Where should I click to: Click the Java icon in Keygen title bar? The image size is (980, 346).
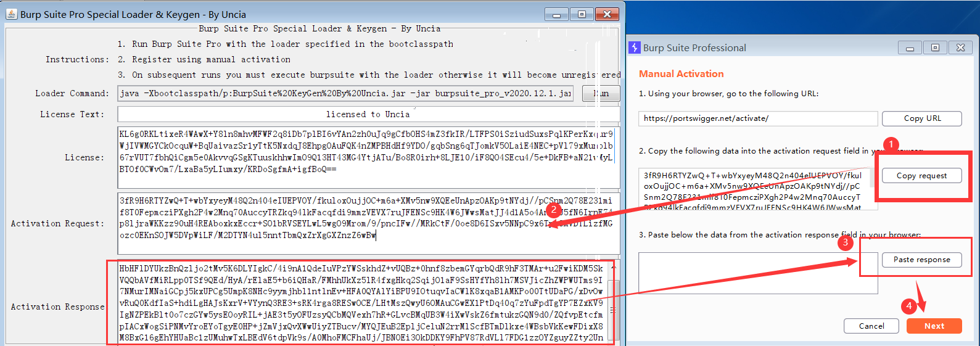pos(11,14)
